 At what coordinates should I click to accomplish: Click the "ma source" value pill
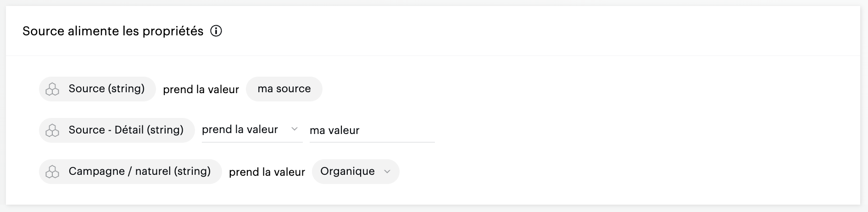click(x=284, y=89)
